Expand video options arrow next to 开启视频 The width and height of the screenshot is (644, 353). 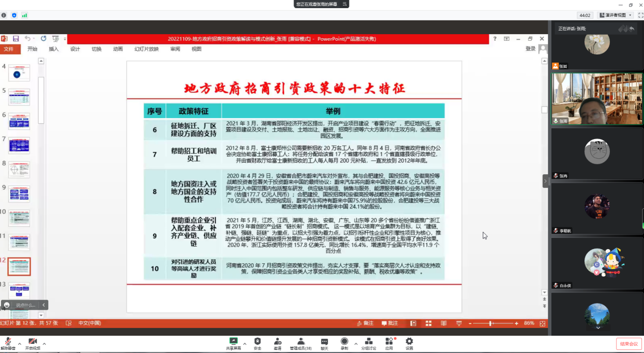(x=44, y=343)
